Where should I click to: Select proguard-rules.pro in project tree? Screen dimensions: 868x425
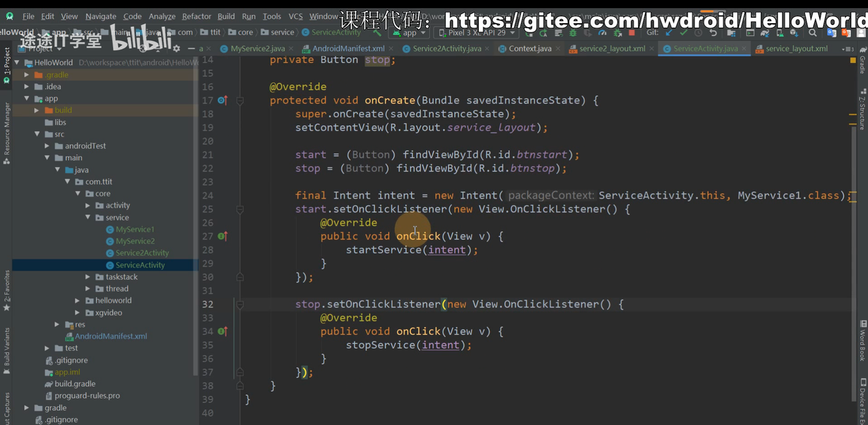pos(87,396)
